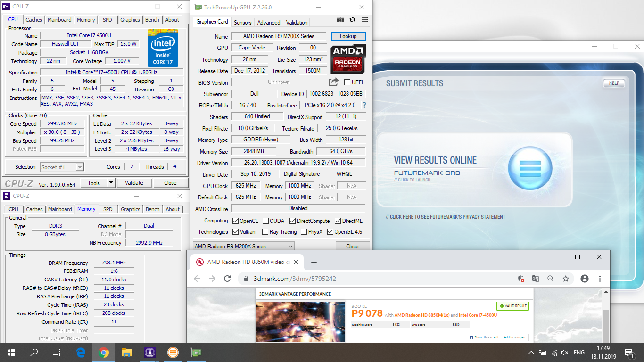Toggle the UEFI checkbox
The width and height of the screenshot is (644, 362).
347,82
